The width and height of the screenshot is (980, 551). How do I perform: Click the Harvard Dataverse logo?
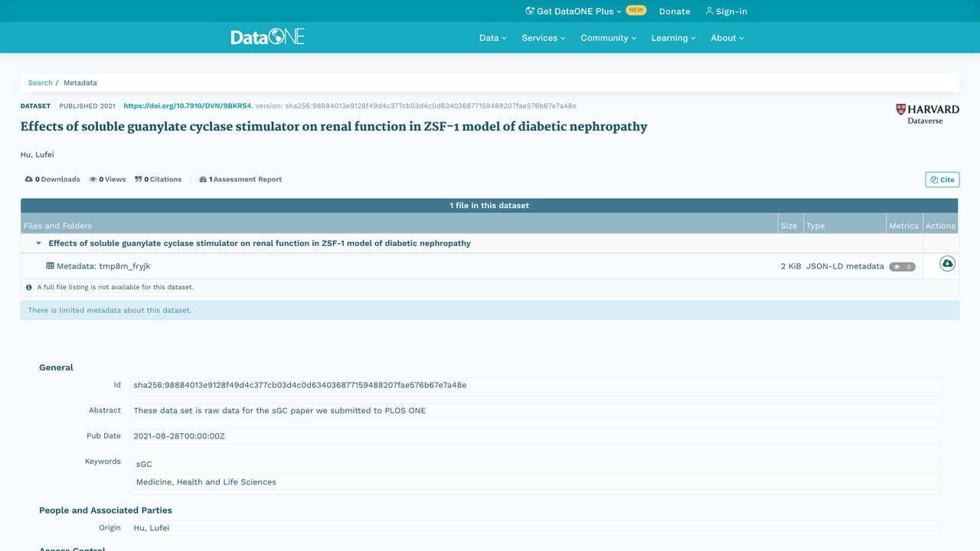(x=927, y=114)
